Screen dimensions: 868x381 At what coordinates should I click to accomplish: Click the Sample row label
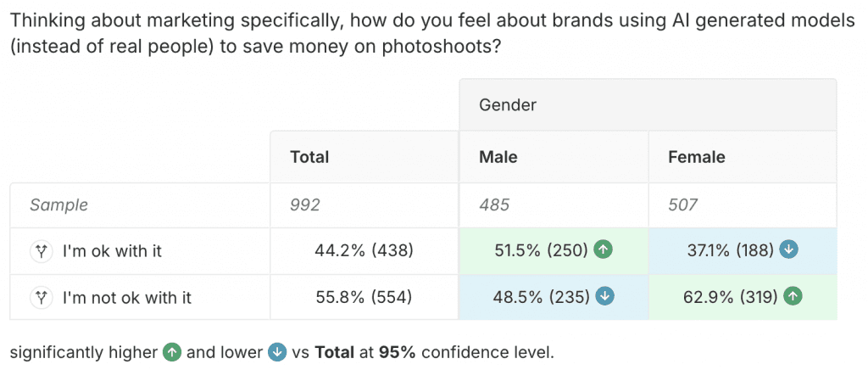coord(58,205)
